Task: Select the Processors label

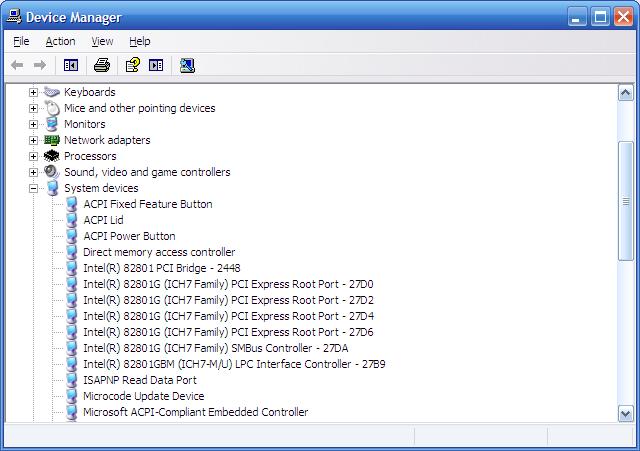Action: (x=90, y=156)
